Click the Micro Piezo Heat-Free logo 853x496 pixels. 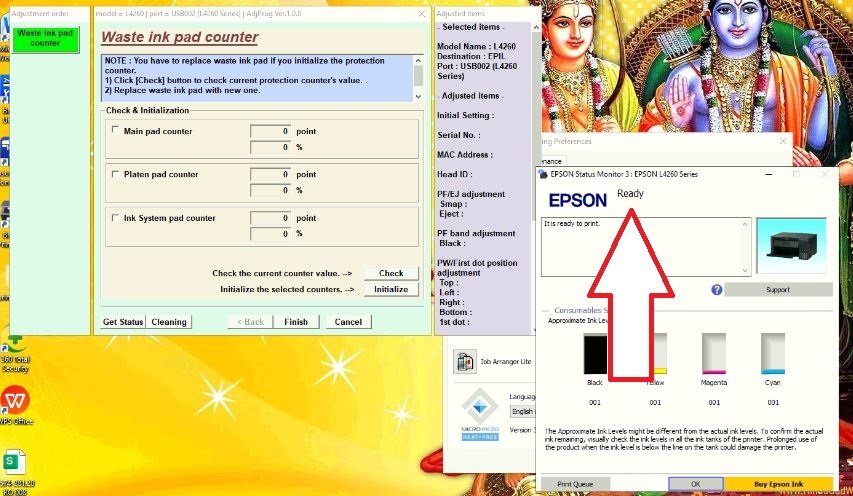480,414
